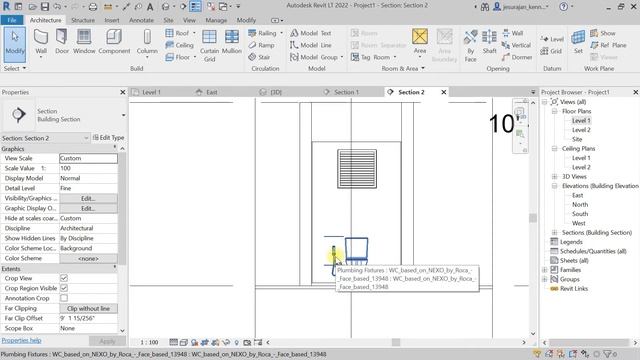The height and width of the screenshot is (360, 640).
Task: Pick the Window tool in ribbon
Action: [x=84, y=42]
